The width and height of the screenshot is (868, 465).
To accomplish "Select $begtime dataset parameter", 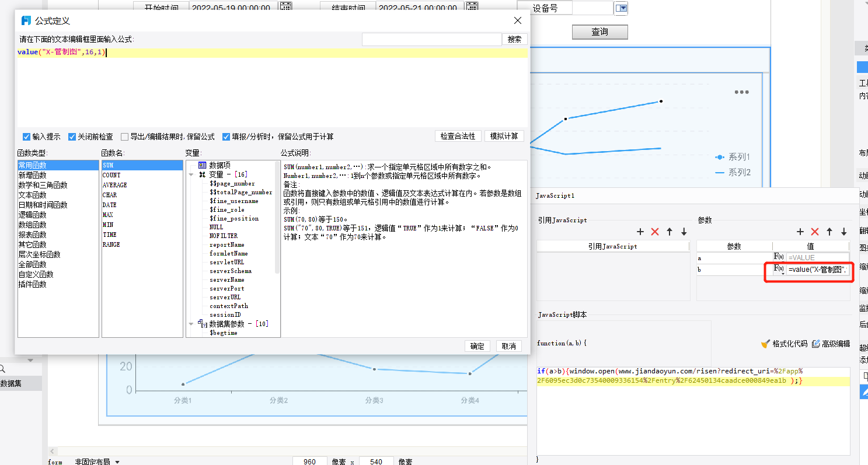I will (x=224, y=333).
